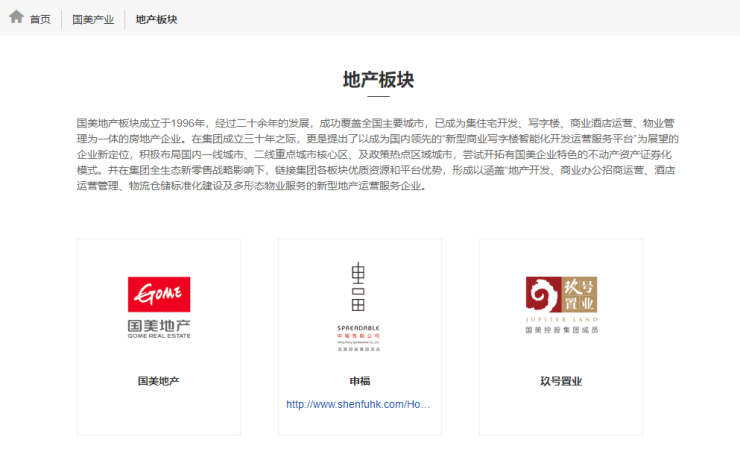The height and width of the screenshot is (472, 740).
Task: Click the JUPITER LAND wordmark
Action: tap(560, 320)
